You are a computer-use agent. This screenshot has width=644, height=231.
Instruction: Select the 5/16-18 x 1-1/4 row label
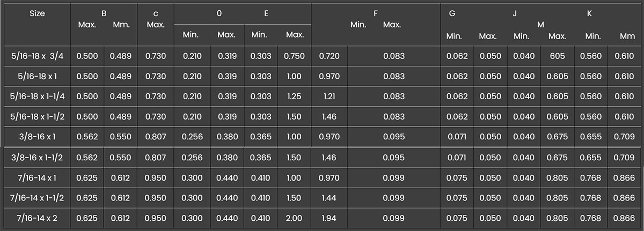37,96
